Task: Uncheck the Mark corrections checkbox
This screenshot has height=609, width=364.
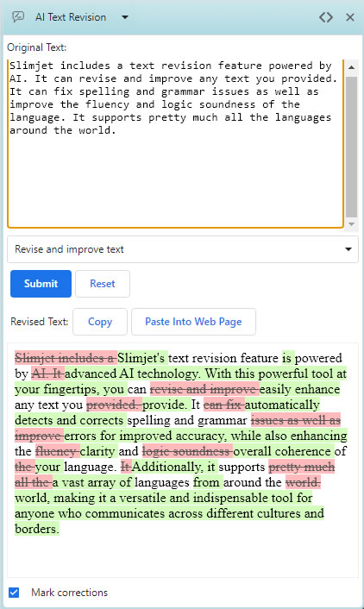Action: (14, 593)
